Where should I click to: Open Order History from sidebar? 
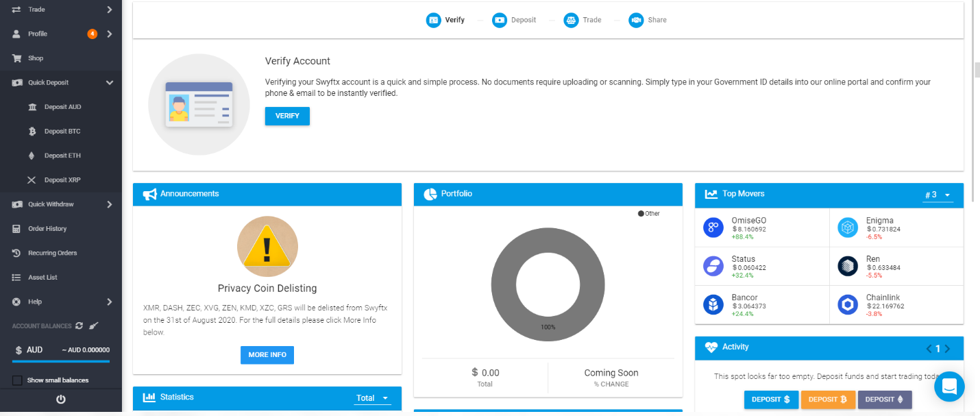click(47, 229)
